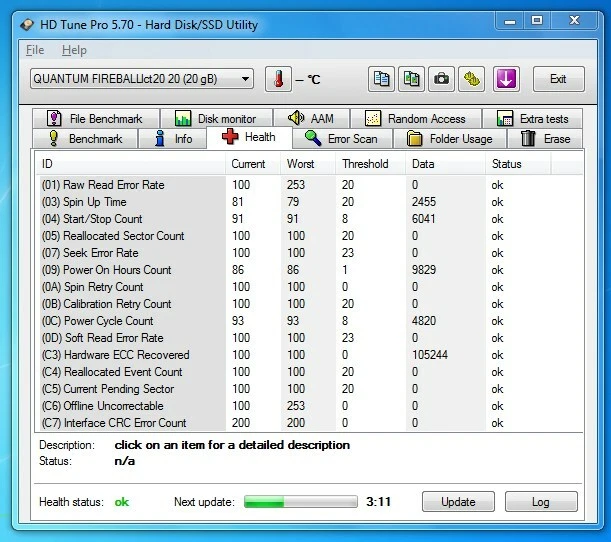Switch to the Random Access tab
This screenshot has height=542, width=611.
click(415, 118)
